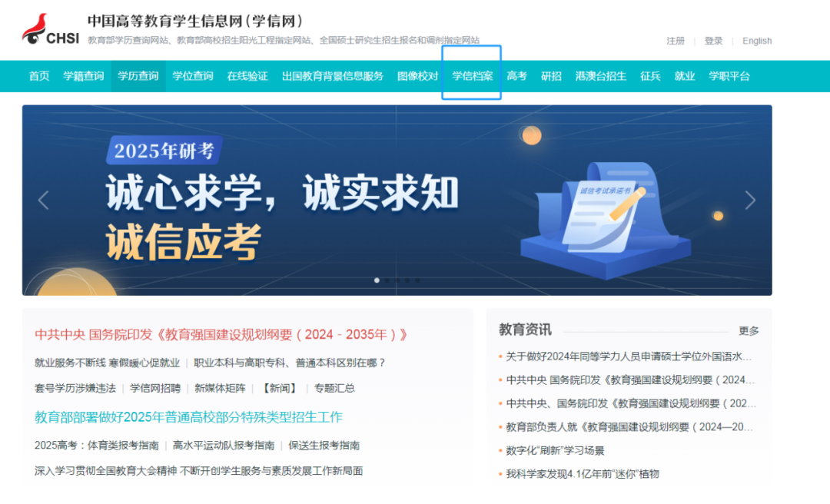Open the 学位查询 navigation item
This screenshot has height=504, width=830.
(193, 76)
